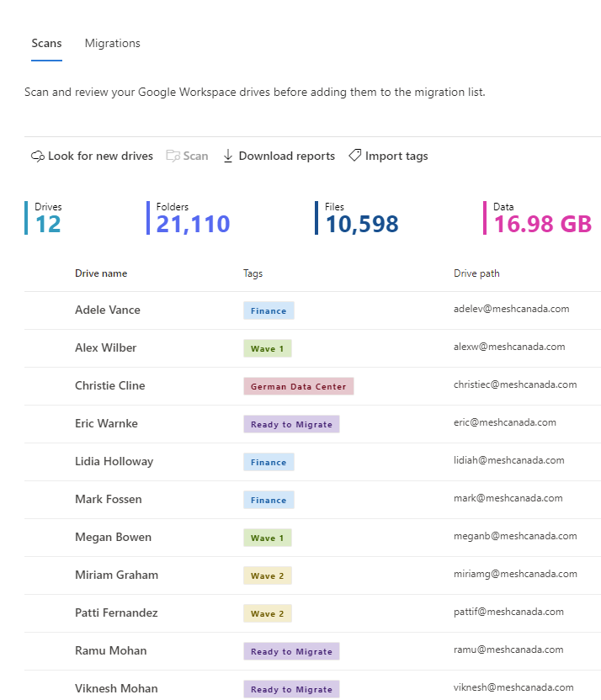Screen dimensions: 601x700
Task: Click the Finance tag on Adele Vance
Action: click(269, 310)
